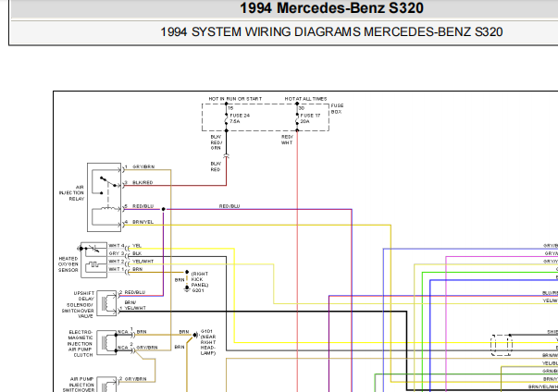Select the 'BLK/RED/GRN' wire label below Fuse 24
Viewport: 558px width, 392px height.
tap(216, 142)
